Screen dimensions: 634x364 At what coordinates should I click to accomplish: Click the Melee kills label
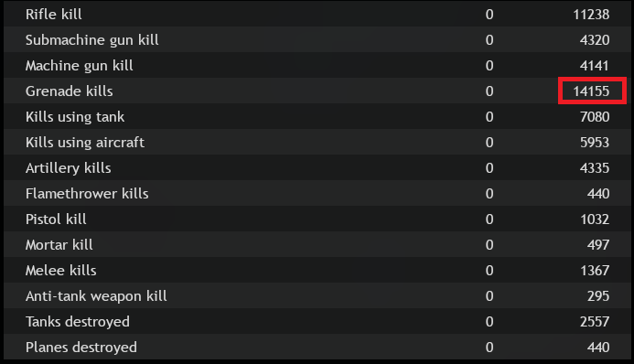61,271
